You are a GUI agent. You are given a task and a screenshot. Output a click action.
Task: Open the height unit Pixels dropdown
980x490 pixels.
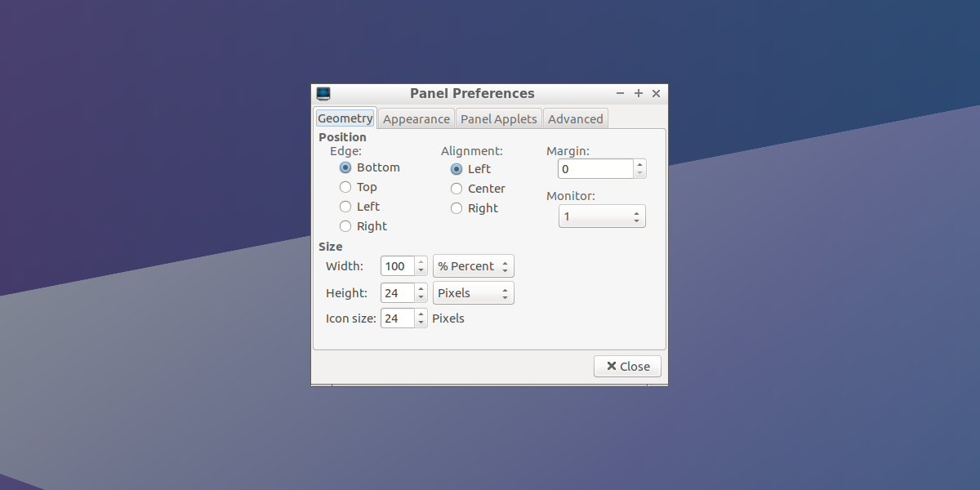click(x=474, y=293)
